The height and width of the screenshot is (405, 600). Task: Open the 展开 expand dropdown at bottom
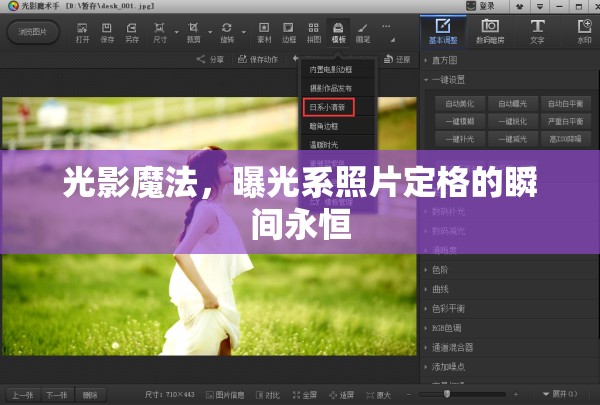point(560,394)
